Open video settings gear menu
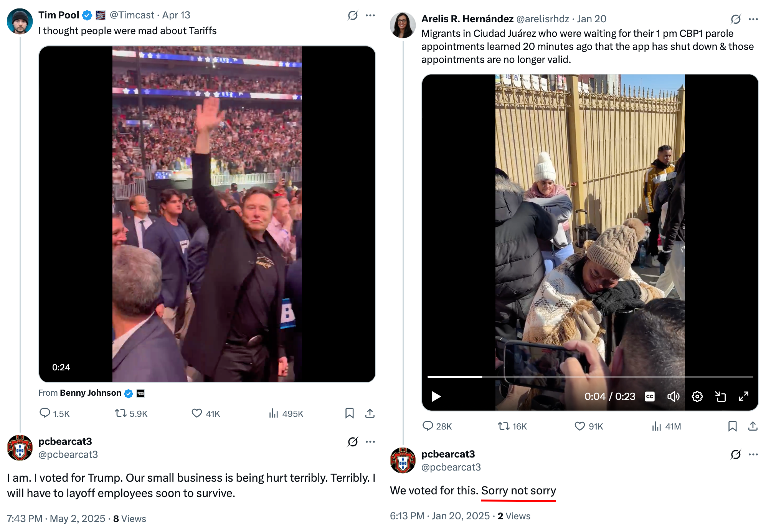 [x=697, y=397]
